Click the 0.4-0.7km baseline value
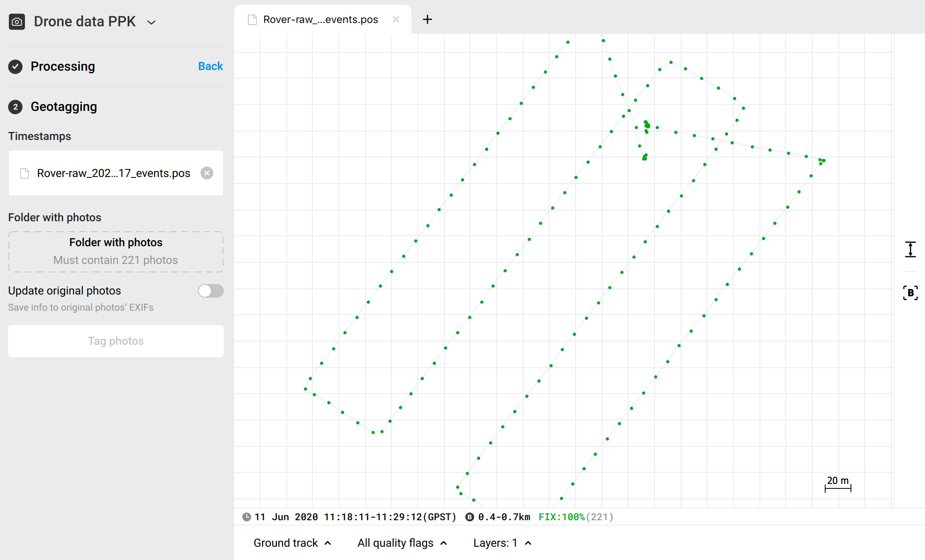Viewport: 925px width, 560px height. pyautogui.click(x=504, y=517)
